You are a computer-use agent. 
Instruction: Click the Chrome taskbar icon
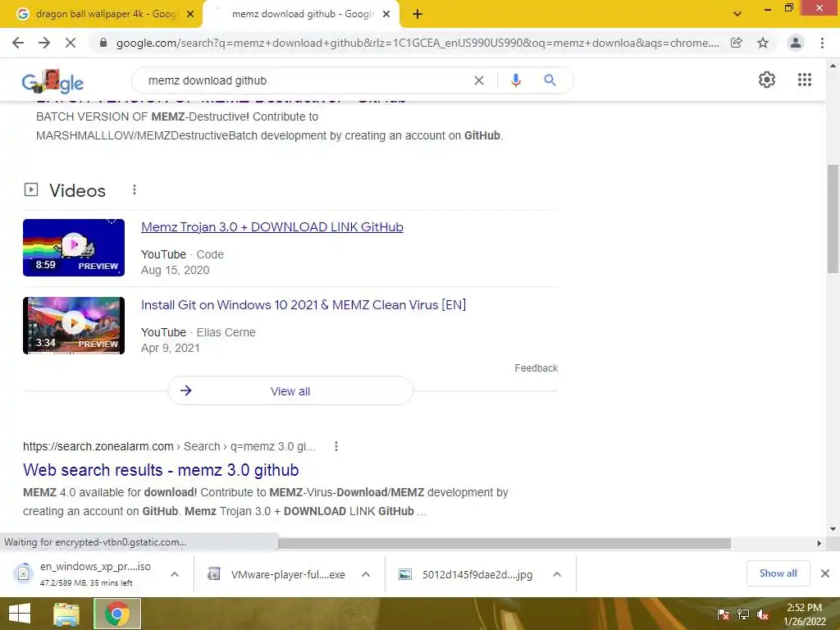click(117, 614)
